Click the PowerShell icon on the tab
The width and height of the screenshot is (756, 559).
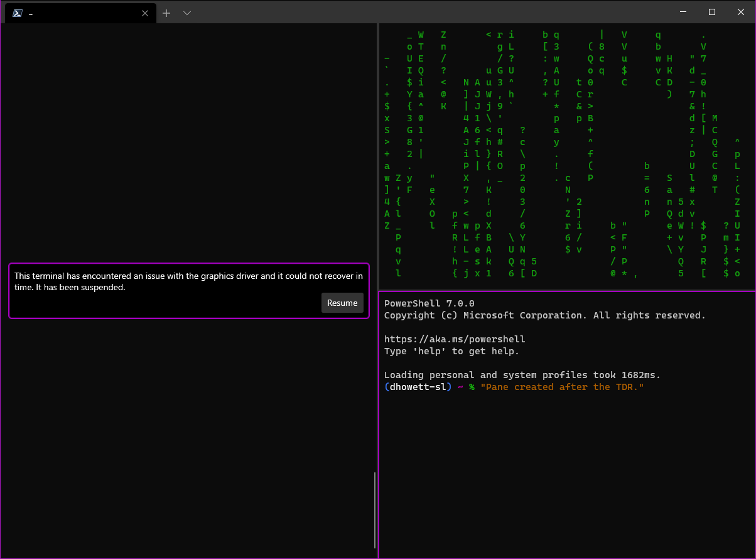pyautogui.click(x=18, y=13)
